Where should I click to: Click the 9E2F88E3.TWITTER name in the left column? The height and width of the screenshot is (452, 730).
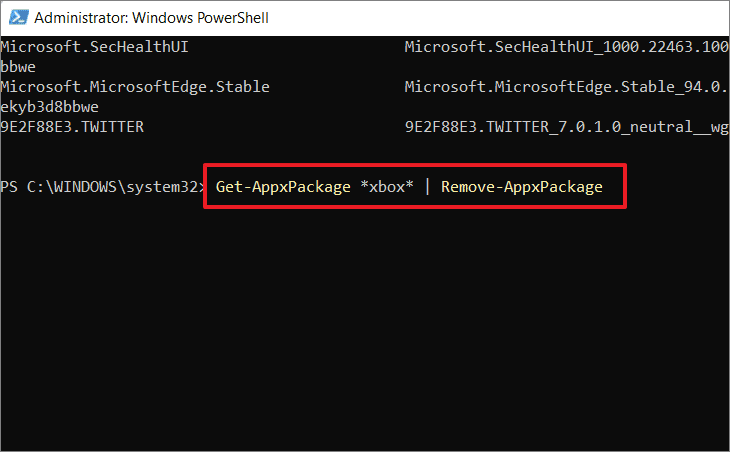tap(72, 127)
